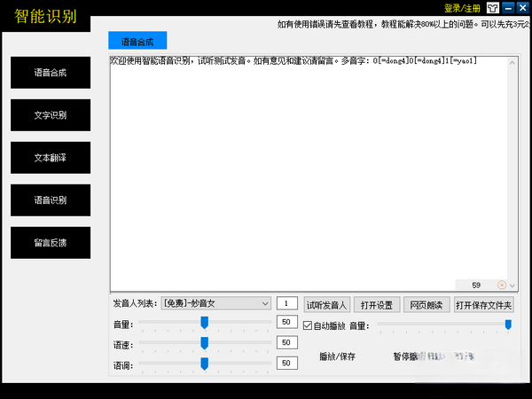Expand the 发音人列表 dropdown
Viewport: 532px width, 399px height.
[x=265, y=303]
